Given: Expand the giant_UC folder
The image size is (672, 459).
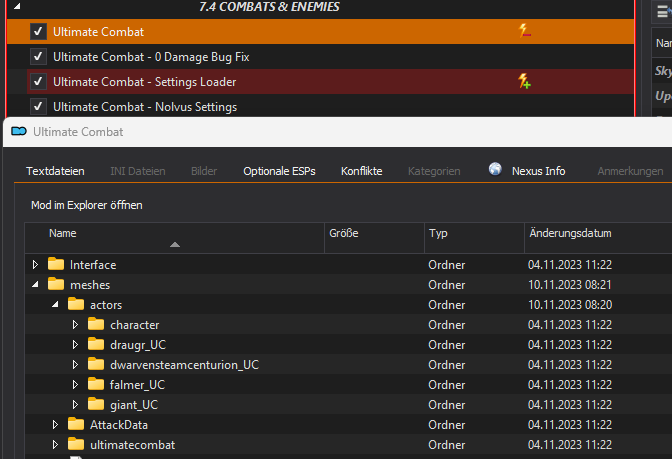Looking at the screenshot, I should click(x=75, y=405).
